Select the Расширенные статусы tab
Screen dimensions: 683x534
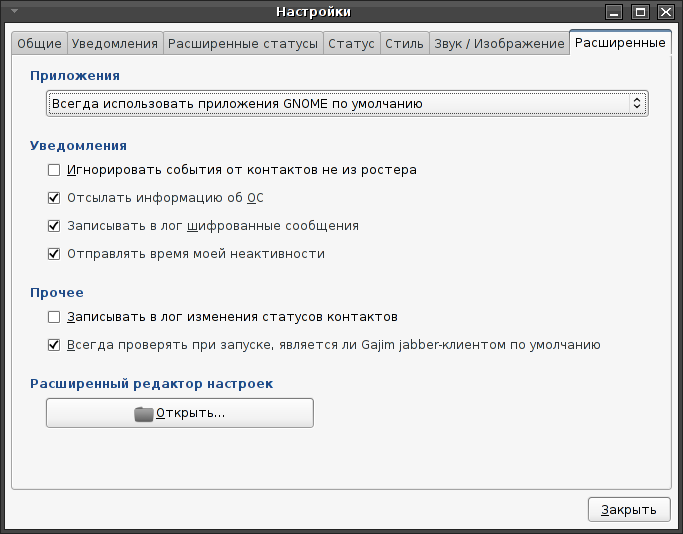(243, 43)
